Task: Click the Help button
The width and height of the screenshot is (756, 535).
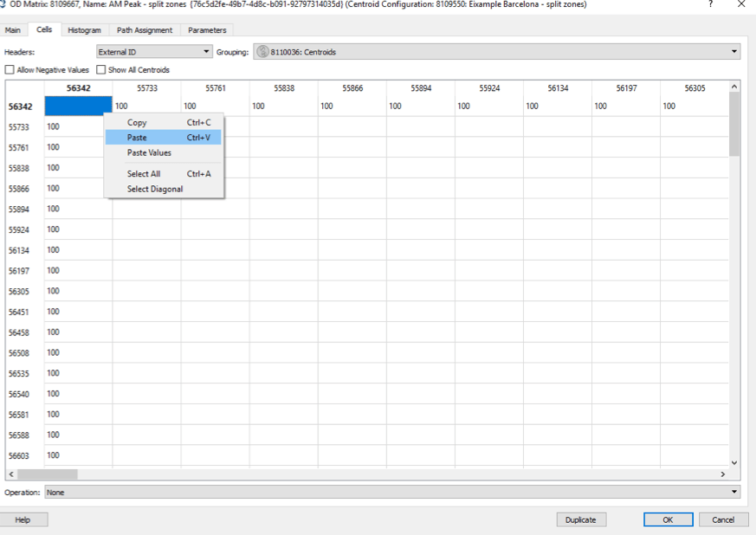Action: click(x=23, y=519)
